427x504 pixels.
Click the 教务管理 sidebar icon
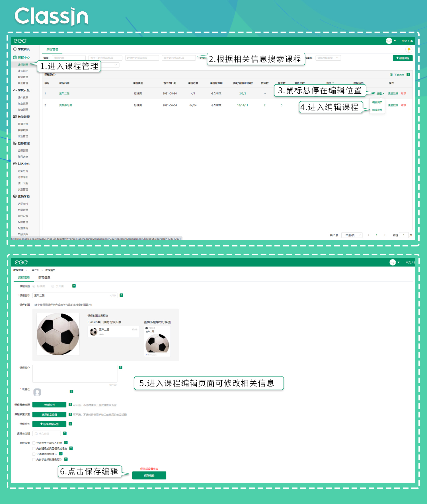click(x=15, y=143)
